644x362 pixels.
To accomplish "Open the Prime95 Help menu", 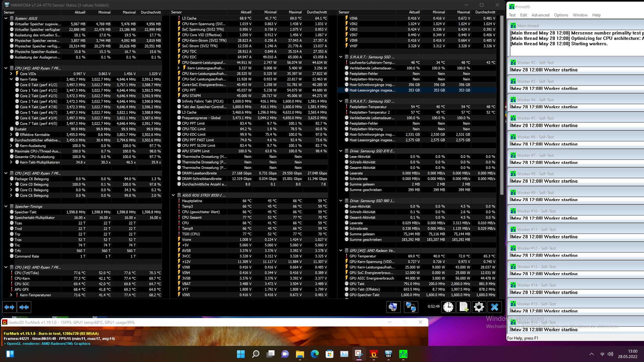I will [596, 15].
